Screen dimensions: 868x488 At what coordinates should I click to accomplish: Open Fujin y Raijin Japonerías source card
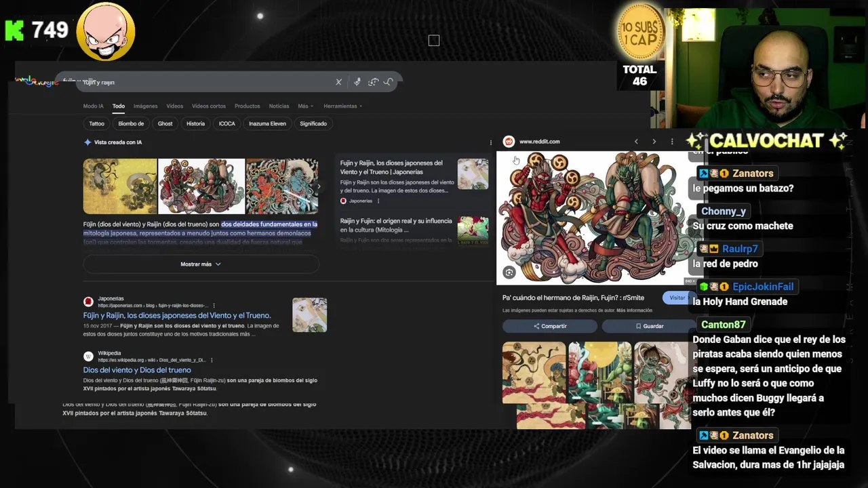[x=414, y=182]
